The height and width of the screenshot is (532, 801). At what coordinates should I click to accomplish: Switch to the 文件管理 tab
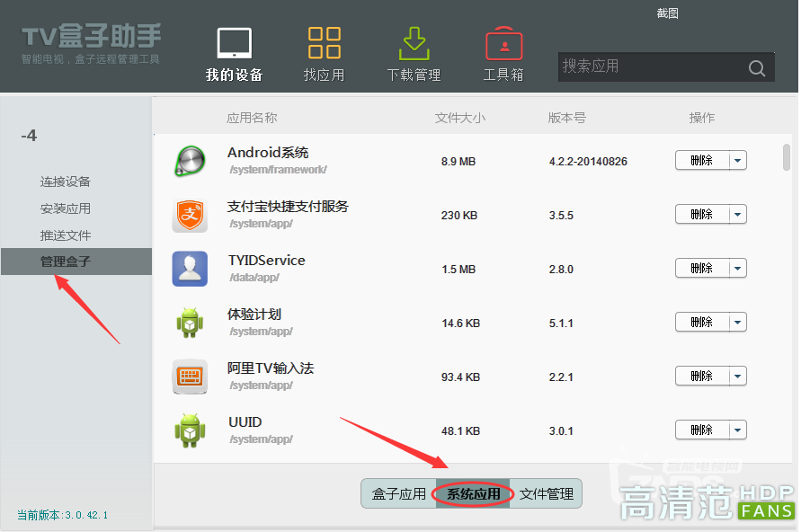point(547,494)
